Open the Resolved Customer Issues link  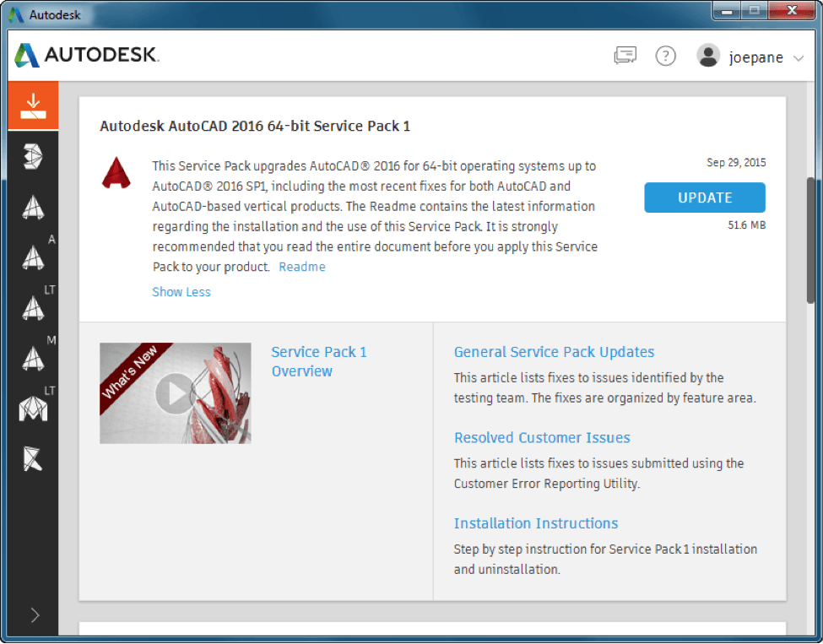[542, 437]
